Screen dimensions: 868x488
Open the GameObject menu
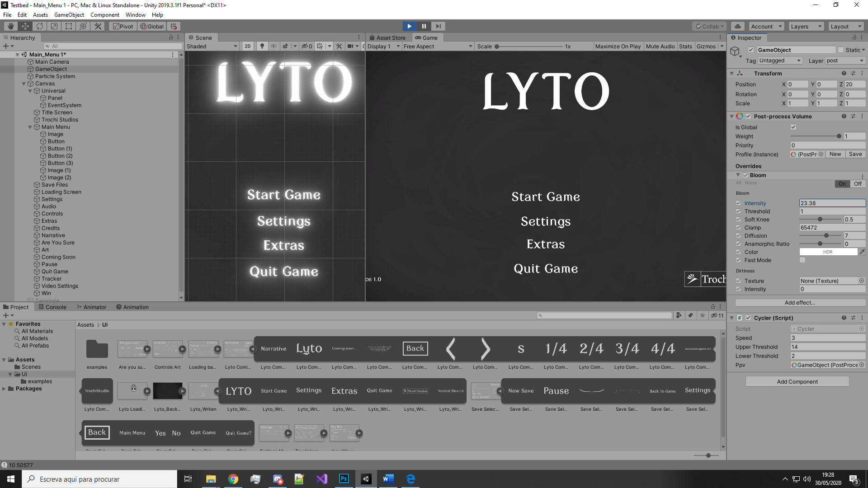click(69, 15)
